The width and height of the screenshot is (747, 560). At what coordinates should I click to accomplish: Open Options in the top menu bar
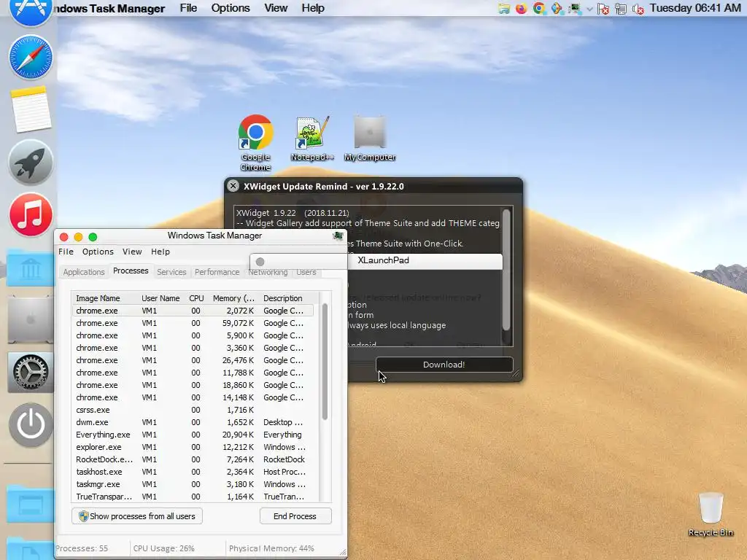[x=231, y=8]
